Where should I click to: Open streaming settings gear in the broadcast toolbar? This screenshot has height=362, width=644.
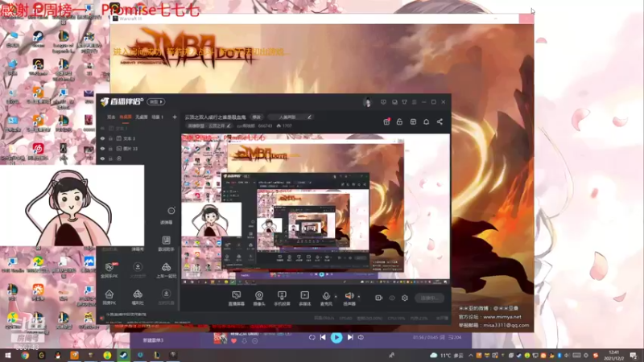[405, 298]
